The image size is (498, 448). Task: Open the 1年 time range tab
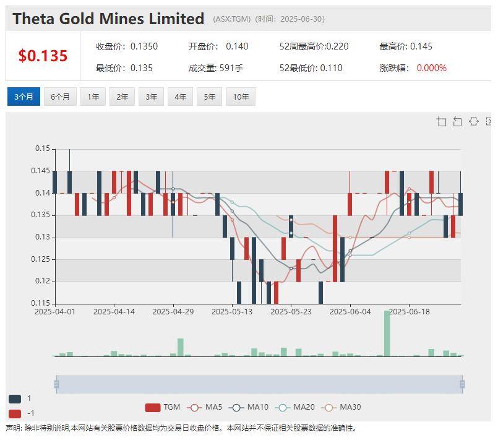coord(93,97)
